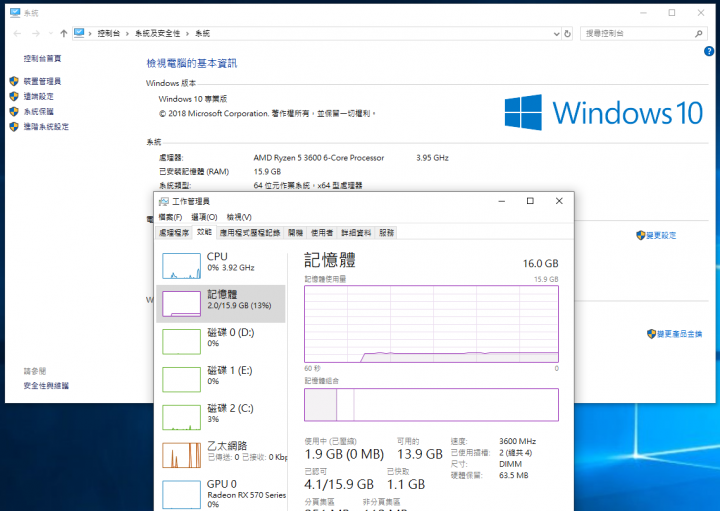Open the 檔案(F) menu in Task Manager
The image size is (720, 511).
pyautogui.click(x=170, y=217)
